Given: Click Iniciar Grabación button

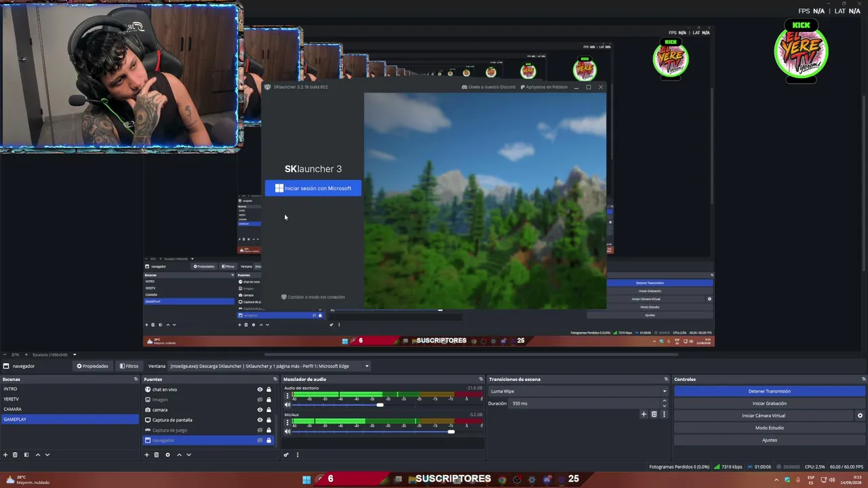Looking at the screenshot, I should 770,403.
